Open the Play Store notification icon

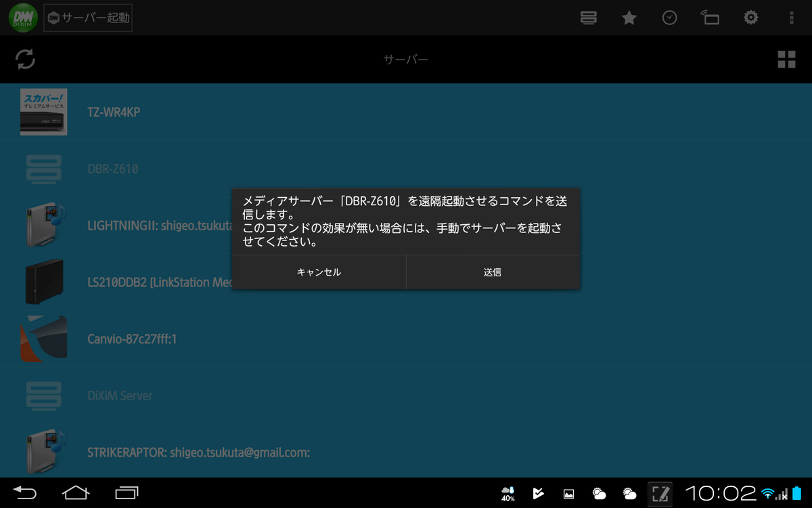[x=538, y=494]
